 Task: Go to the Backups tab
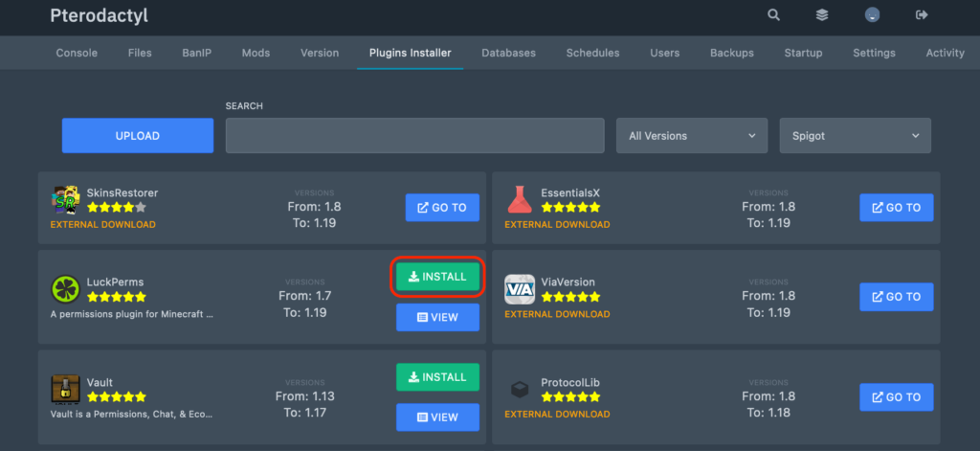click(731, 53)
